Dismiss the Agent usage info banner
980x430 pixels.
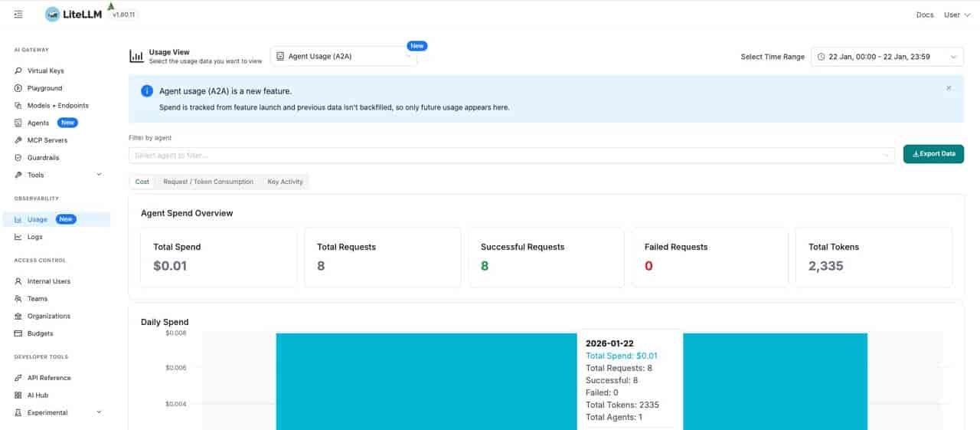[949, 88]
